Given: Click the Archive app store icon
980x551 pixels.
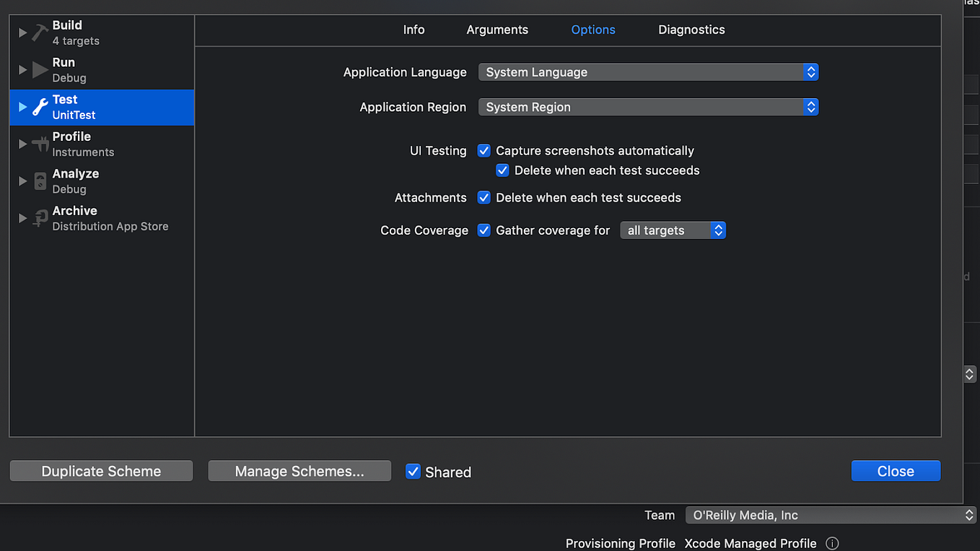Looking at the screenshot, I should (x=39, y=217).
